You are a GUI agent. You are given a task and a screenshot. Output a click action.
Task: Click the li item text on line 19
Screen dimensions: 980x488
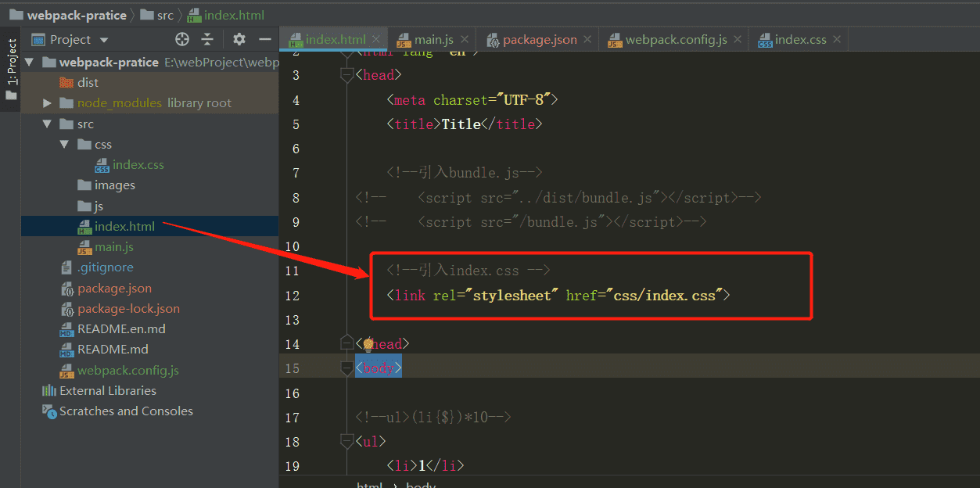[x=422, y=466]
